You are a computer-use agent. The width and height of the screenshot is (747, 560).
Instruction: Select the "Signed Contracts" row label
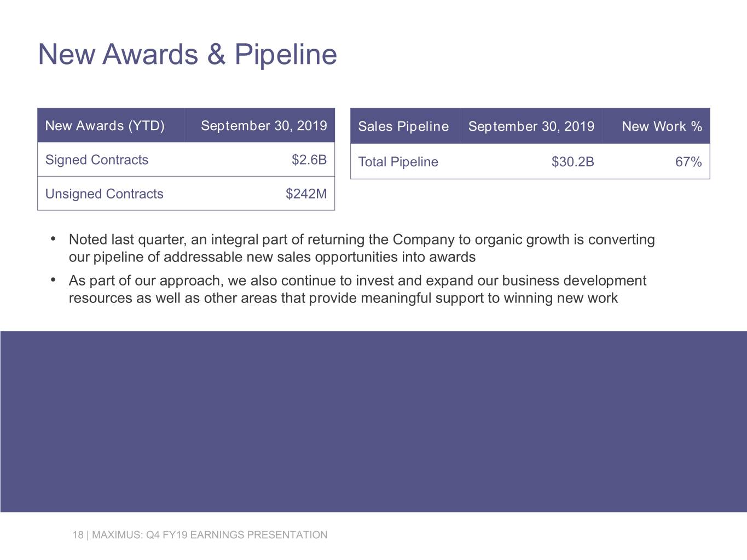[x=97, y=160]
